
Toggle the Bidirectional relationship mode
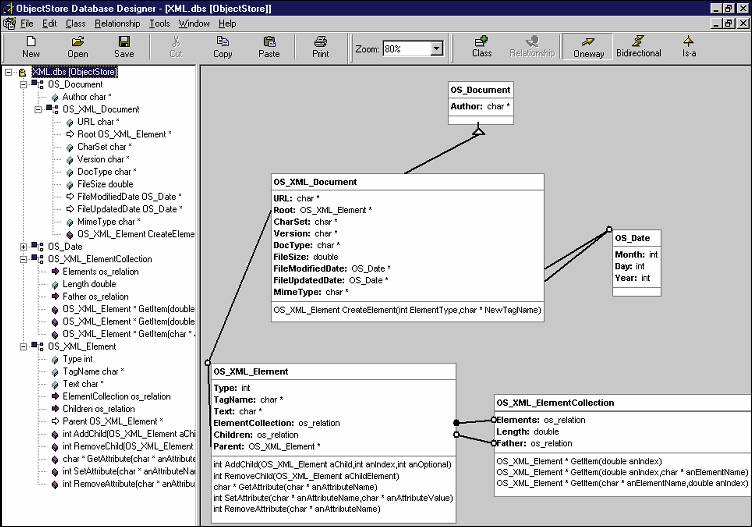point(639,46)
